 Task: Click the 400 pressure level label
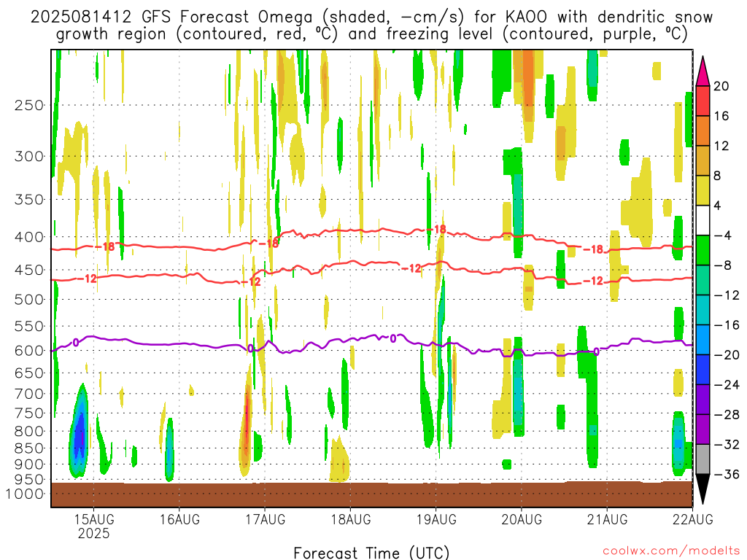click(29, 237)
